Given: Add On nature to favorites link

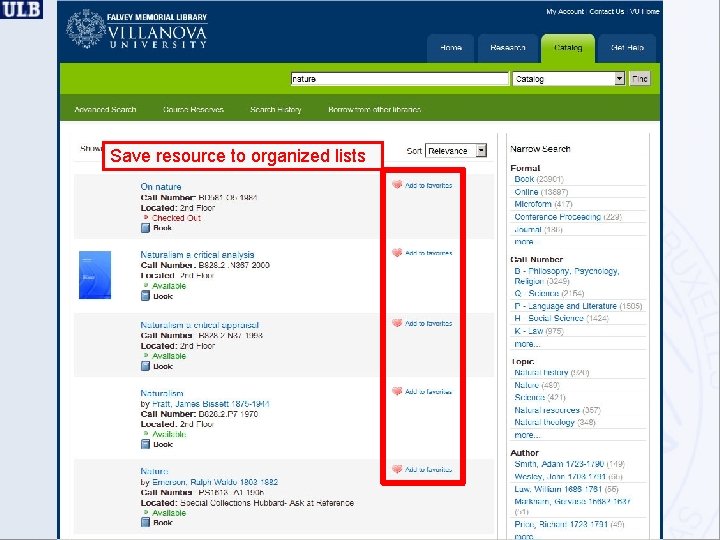Looking at the screenshot, I should pyautogui.click(x=428, y=185).
